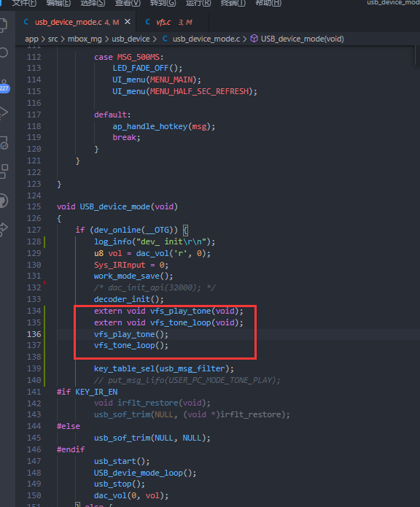
Task: Select the usb_device_mode.c breadcrumb segment
Action: (x=206, y=39)
